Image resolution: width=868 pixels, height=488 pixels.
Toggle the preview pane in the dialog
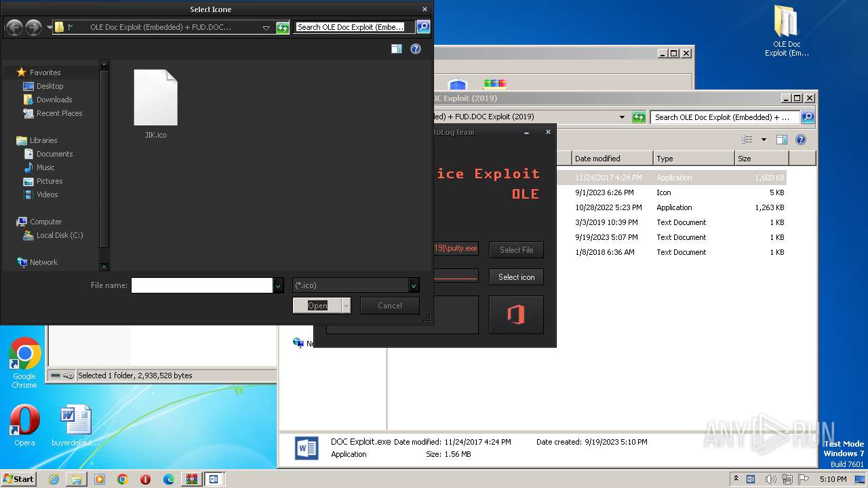[x=397, y=49]
